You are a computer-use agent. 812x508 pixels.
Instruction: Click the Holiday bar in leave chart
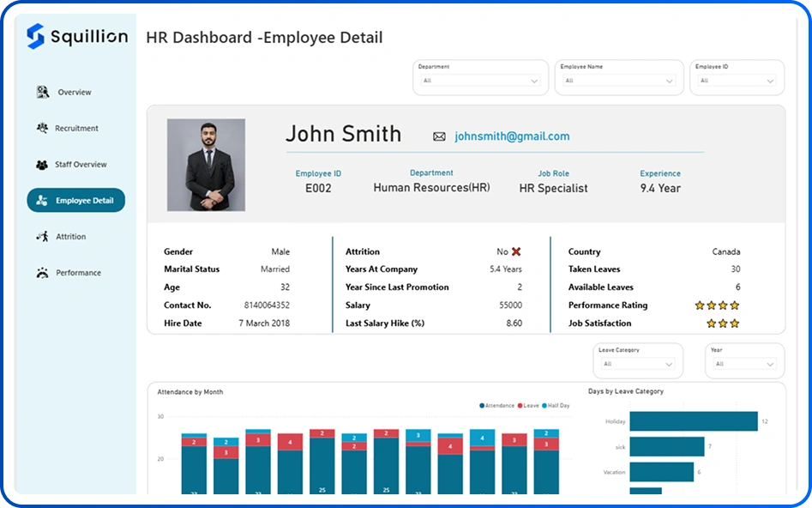pos(694,421)
